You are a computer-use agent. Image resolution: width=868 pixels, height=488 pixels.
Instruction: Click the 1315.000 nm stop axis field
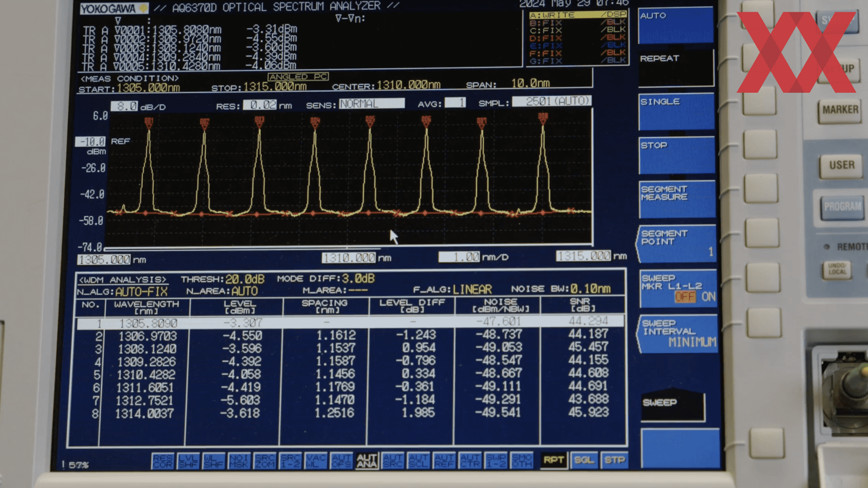(x=584, y=256)
